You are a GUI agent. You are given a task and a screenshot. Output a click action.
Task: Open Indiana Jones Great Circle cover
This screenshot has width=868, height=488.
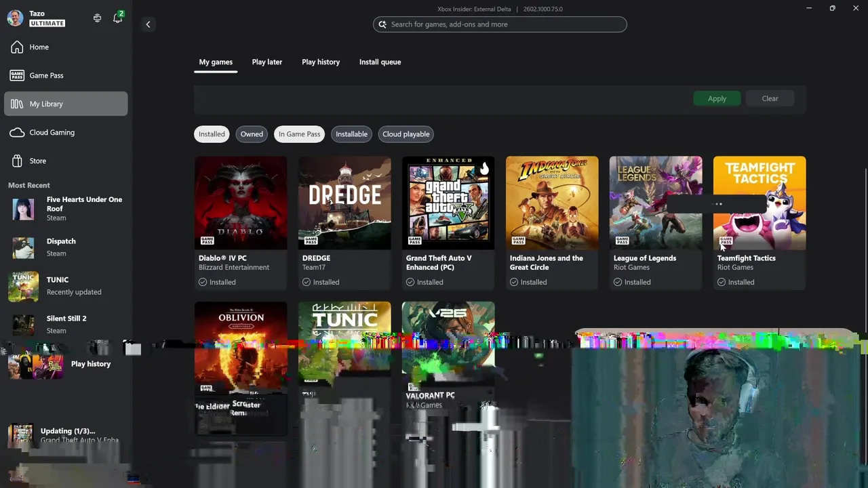pos(552,203)
